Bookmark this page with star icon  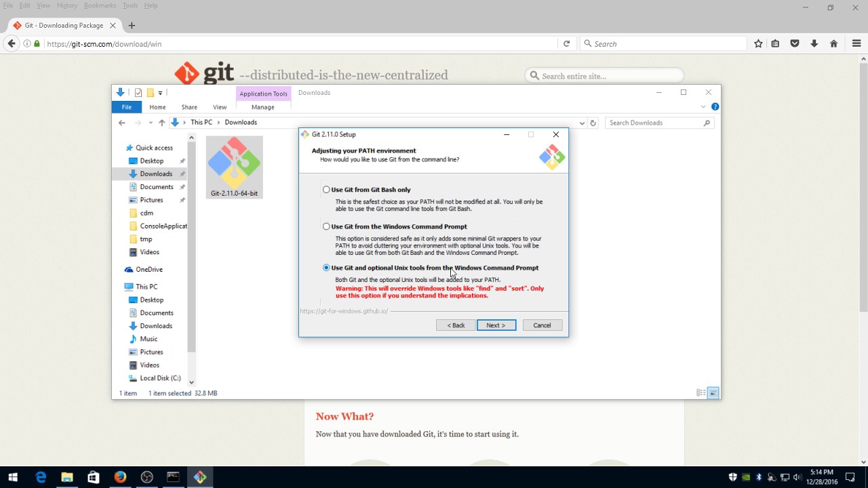coord(758,43)
